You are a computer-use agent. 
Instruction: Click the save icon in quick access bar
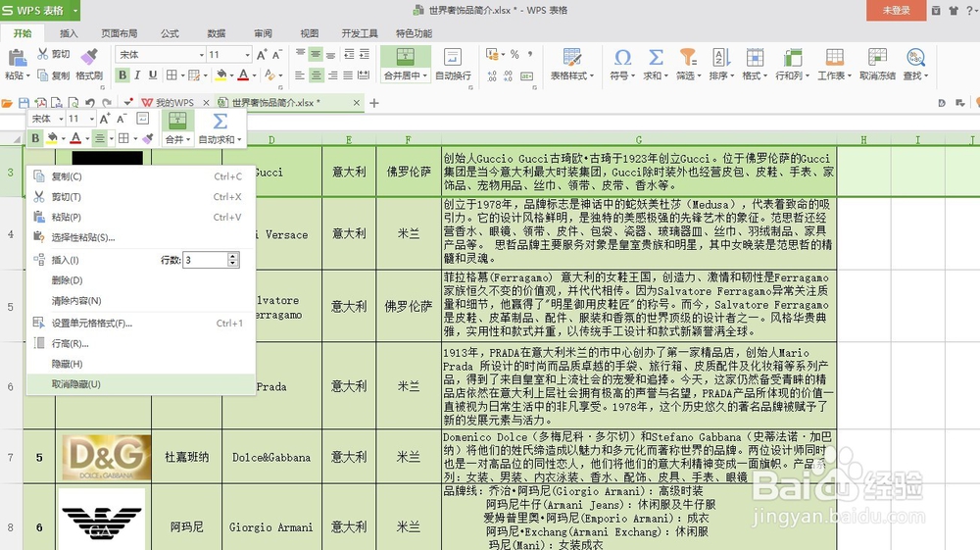point(24,103)
